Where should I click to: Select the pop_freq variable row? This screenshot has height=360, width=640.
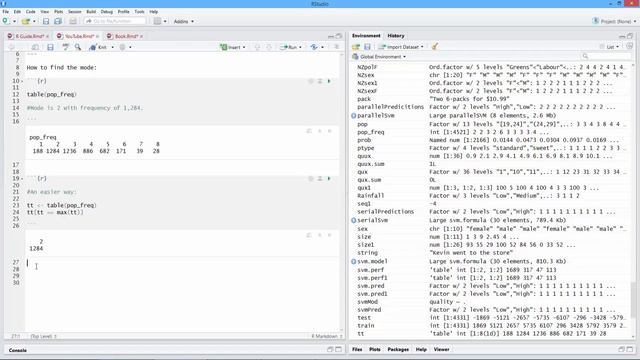tap(492, 132)
